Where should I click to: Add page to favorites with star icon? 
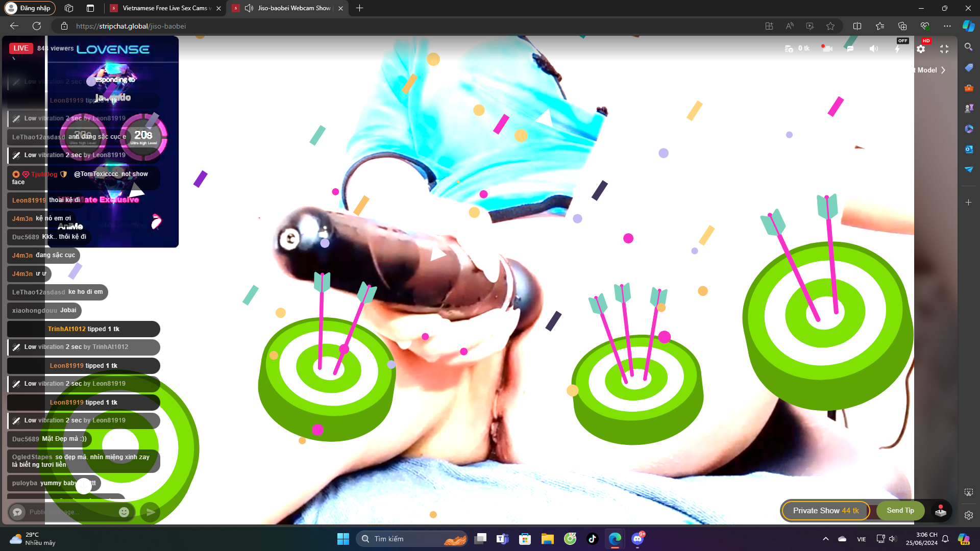[x=830, y=26]
